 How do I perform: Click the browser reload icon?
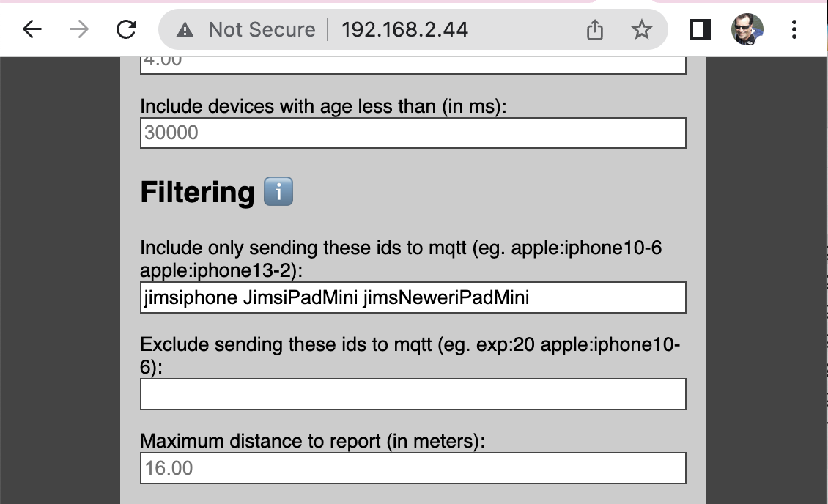coord(126,29)
